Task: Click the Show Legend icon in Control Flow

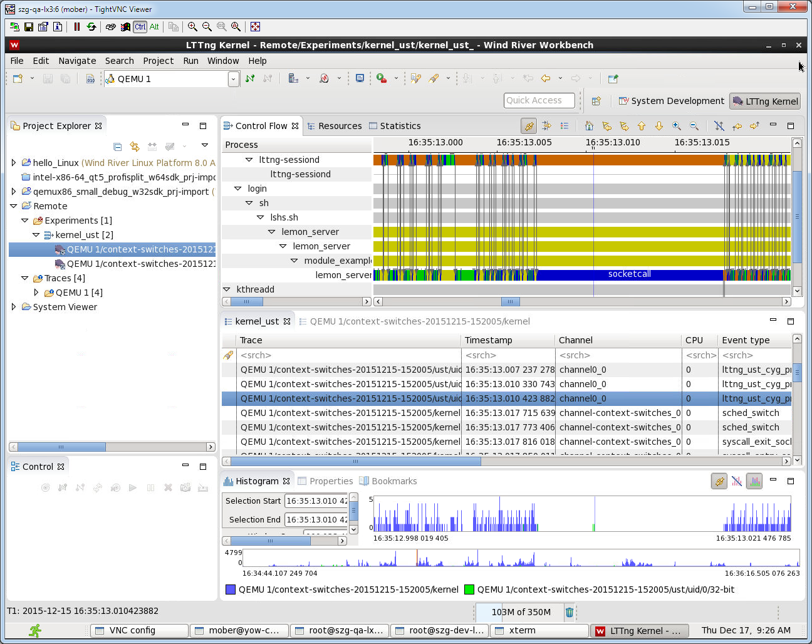Action: [x=565, y=126]
